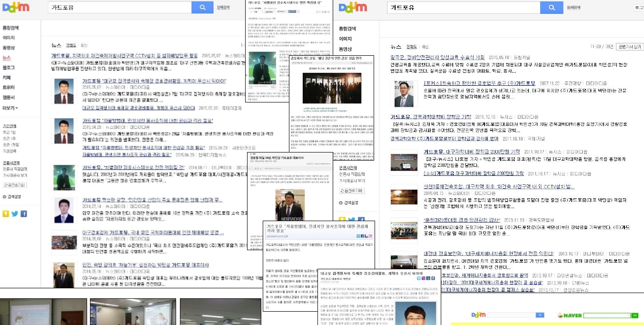Share via the Facebook icon in left sidebar

coord(23,214)
